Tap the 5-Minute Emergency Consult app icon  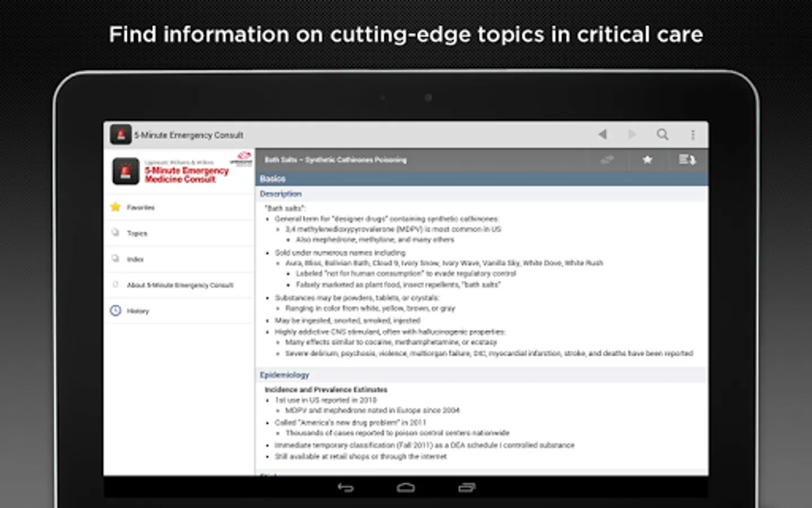point(120,134)
